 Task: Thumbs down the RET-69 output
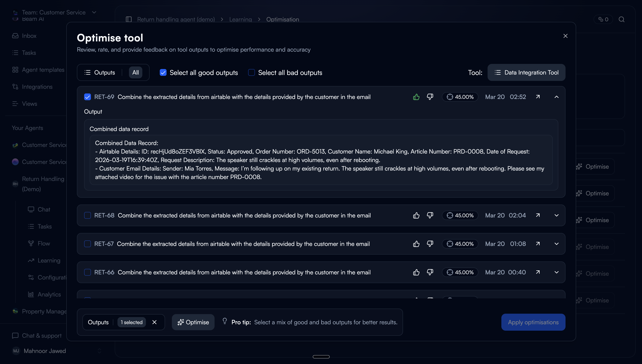point(430,97)
